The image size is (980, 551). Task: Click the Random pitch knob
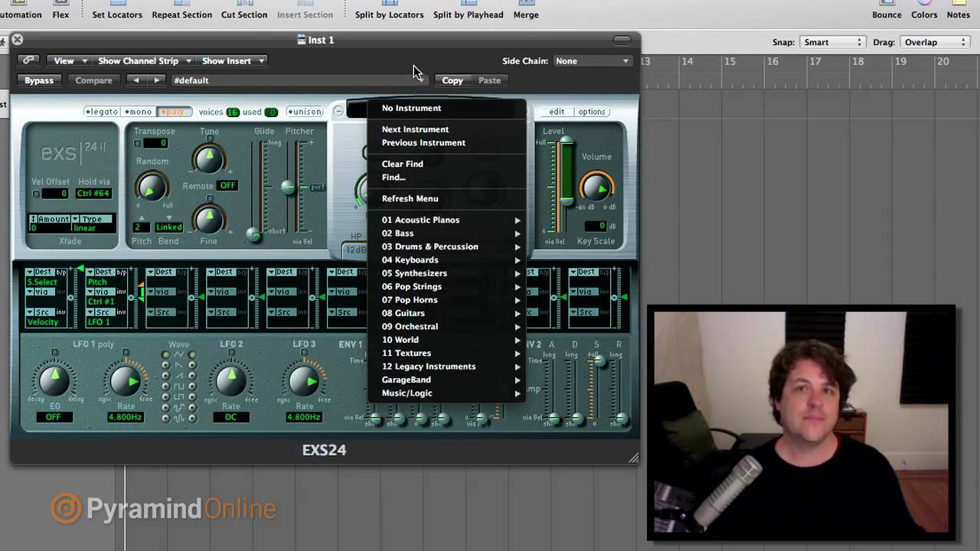(x=152, y=187)
